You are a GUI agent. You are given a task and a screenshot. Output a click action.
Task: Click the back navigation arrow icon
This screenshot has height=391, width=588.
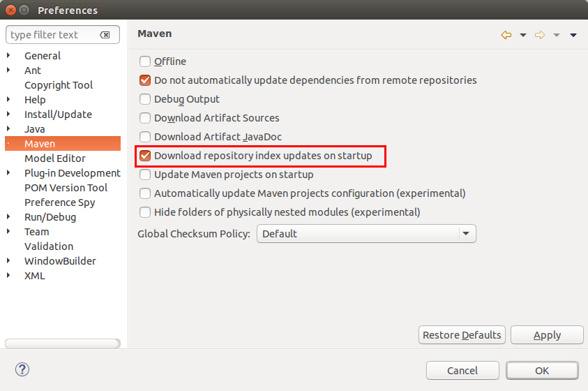pyautogui.click(x=506, y=35)
